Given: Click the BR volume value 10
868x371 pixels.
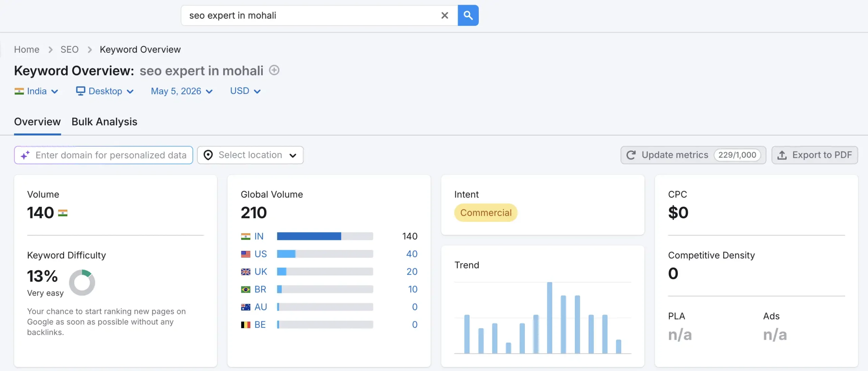Looking at the screenshot, I should click(412, 289).
